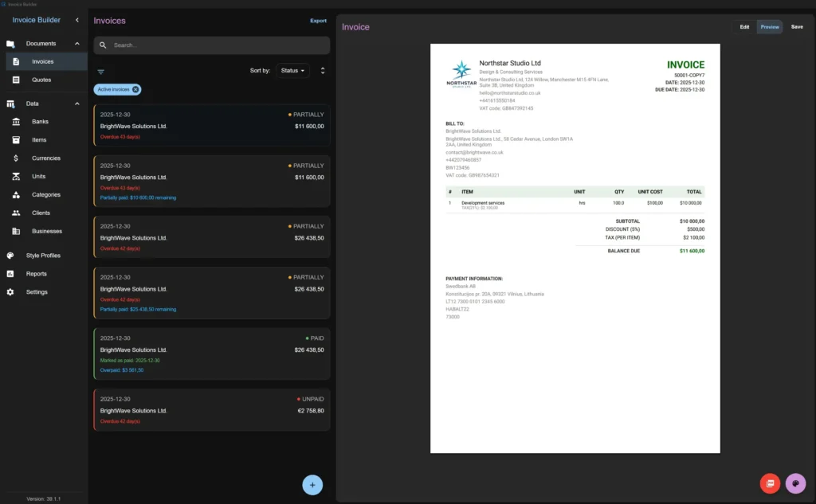Switch to Preview mode
The height and width of the screenshot is (504, 816).
coord(769,26)
